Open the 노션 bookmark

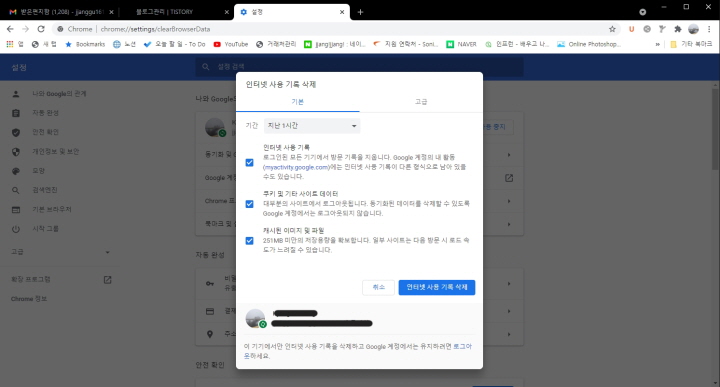tap(124, 44)
